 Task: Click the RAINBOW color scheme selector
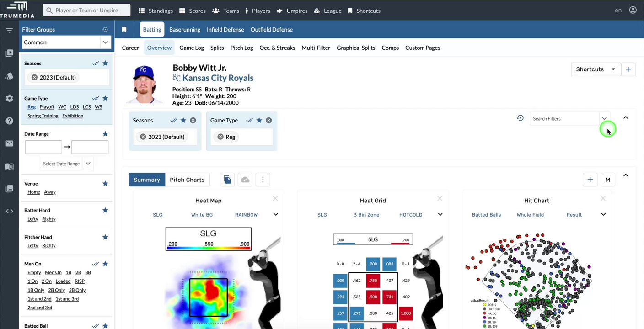(246, 215)
